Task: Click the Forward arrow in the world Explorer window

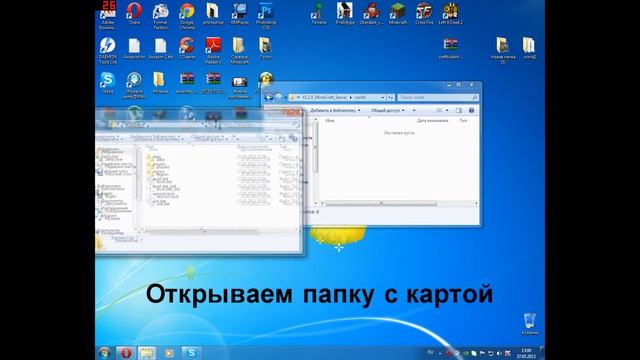Action: coord(278,97)
